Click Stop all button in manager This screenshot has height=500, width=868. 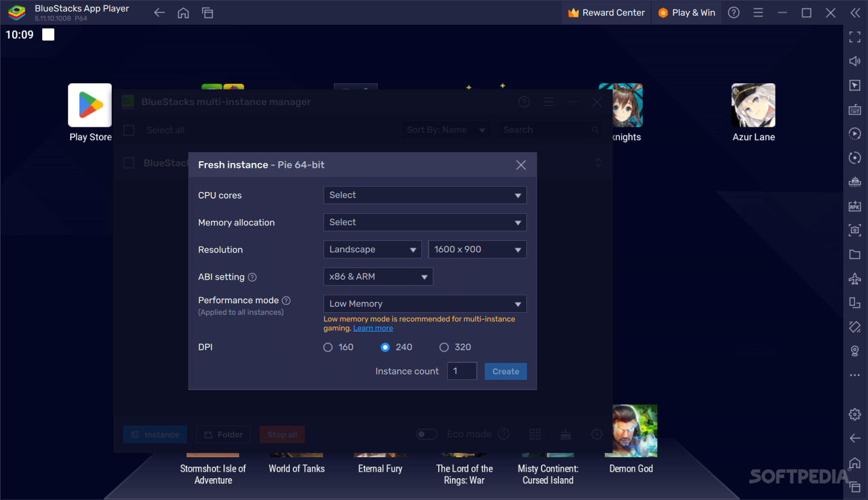pyautogui.click(x=282, y=434)
